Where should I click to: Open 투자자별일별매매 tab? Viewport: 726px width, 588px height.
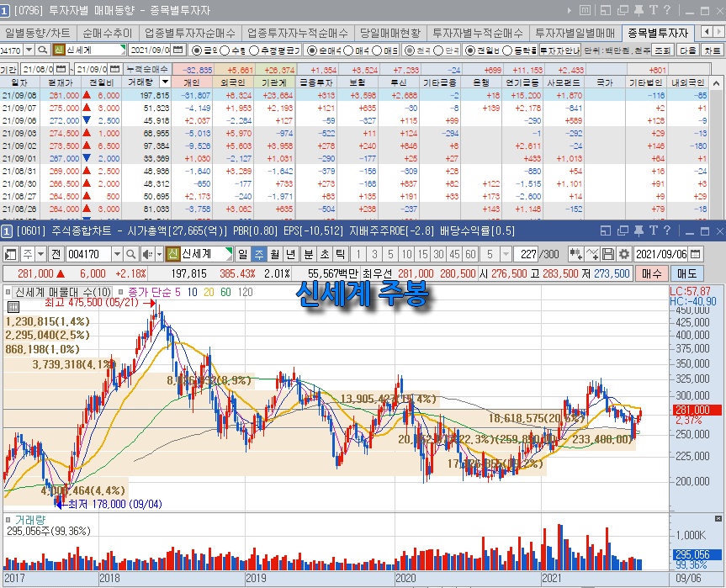pyautogui.click(x=575, y=33)
